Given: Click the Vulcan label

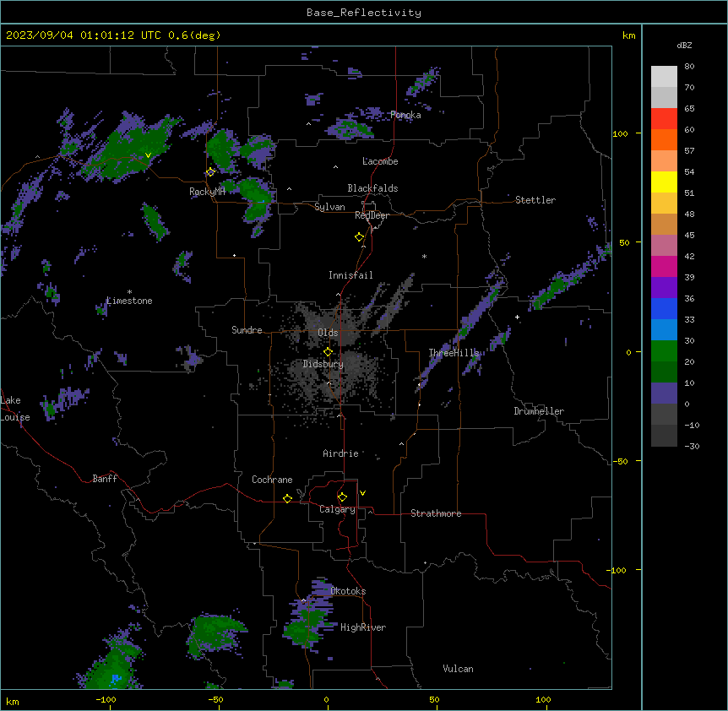Looking at the screenshot, I should 459,669.
